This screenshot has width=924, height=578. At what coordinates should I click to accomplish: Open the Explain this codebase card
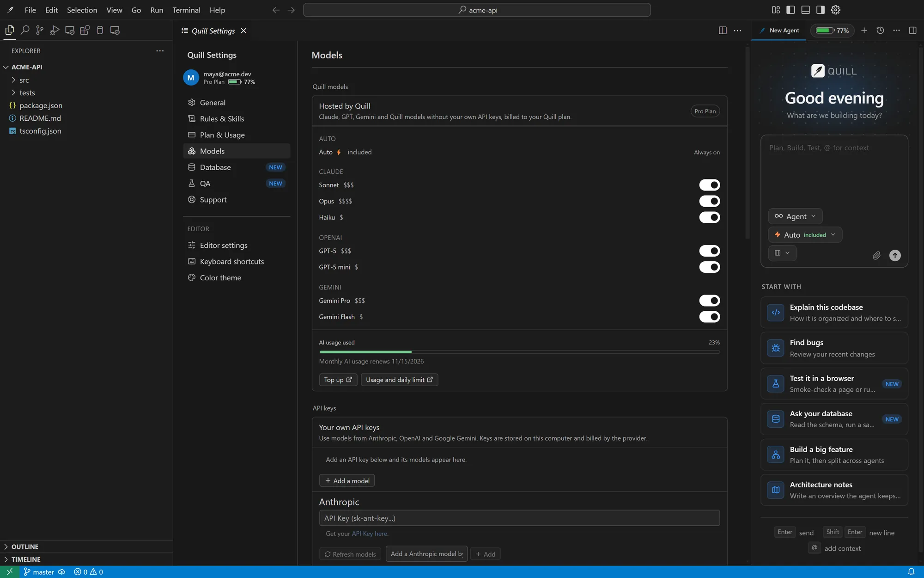point(834,313)
